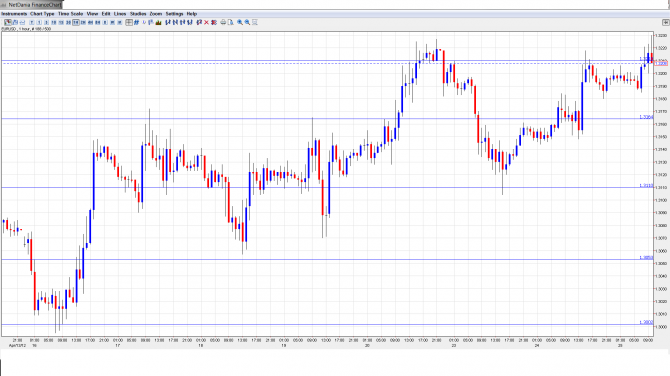The height and width of the screenshot is (376, 670).
Task: Open the Instruments menu
Action: pyautogui.click(x=14, y=14)
